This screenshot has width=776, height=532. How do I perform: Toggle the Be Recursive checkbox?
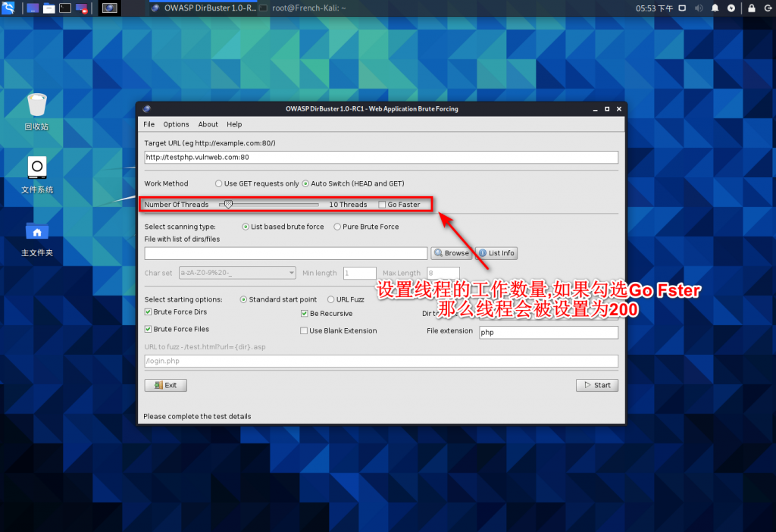point(305,313)
